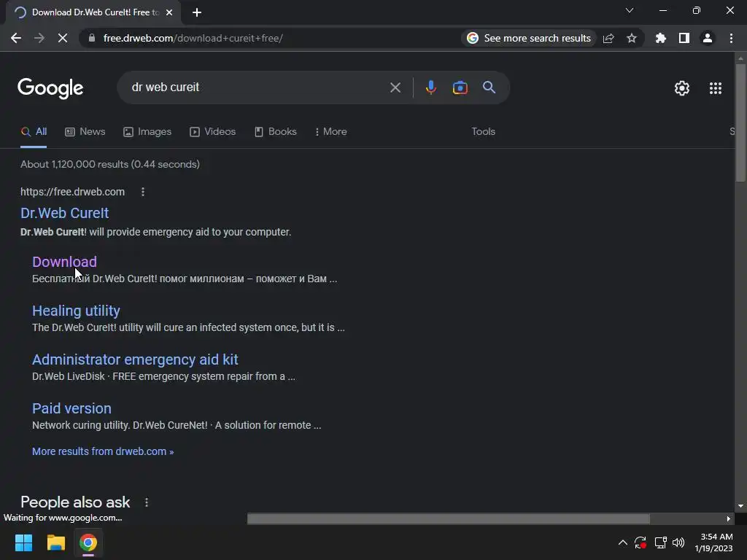This screenshot has width=747, height=560.
Task: Open the Healing utility sitelink
Action: tap(76, 311)
